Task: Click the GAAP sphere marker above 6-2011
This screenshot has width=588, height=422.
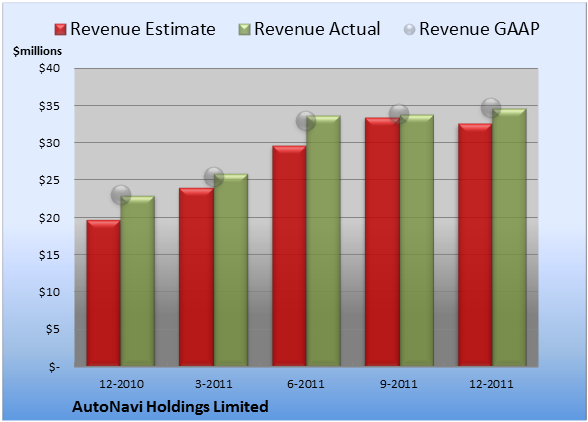Action: coord(306,121)
